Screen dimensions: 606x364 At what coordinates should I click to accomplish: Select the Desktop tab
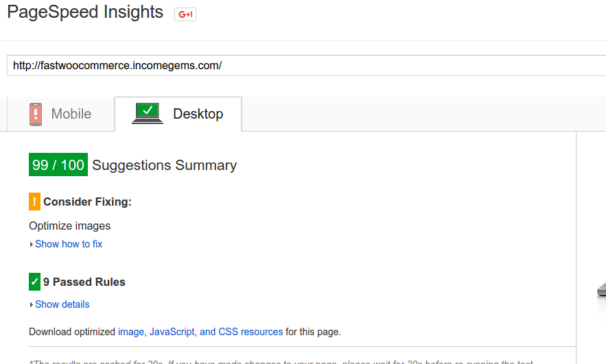(x=178, y=114)
